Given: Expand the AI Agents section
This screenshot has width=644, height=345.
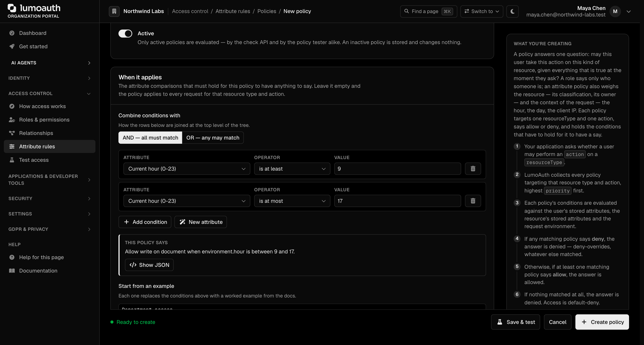Looking at the screenshot, I should (x=49, y=63).
